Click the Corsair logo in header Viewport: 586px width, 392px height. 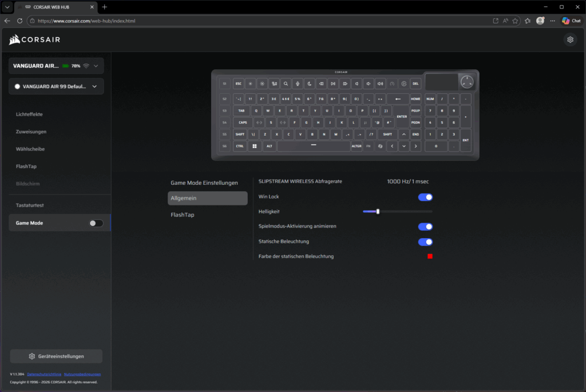click(35, 39)
